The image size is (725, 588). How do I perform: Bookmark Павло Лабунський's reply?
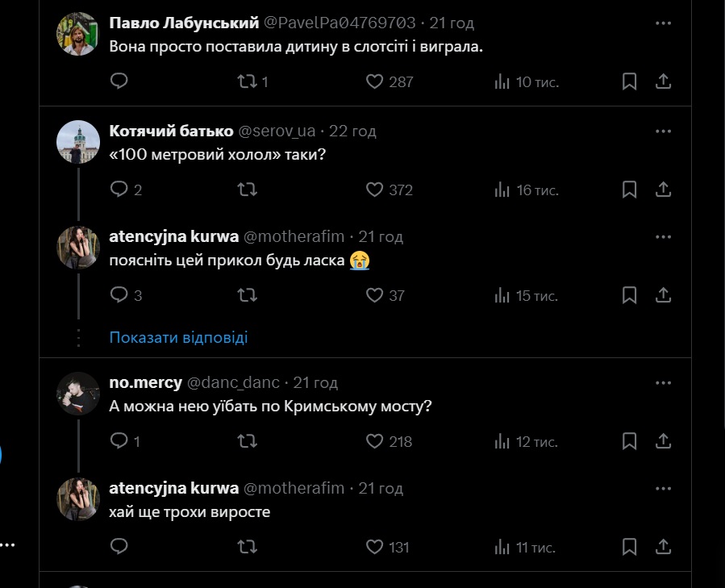630,81
